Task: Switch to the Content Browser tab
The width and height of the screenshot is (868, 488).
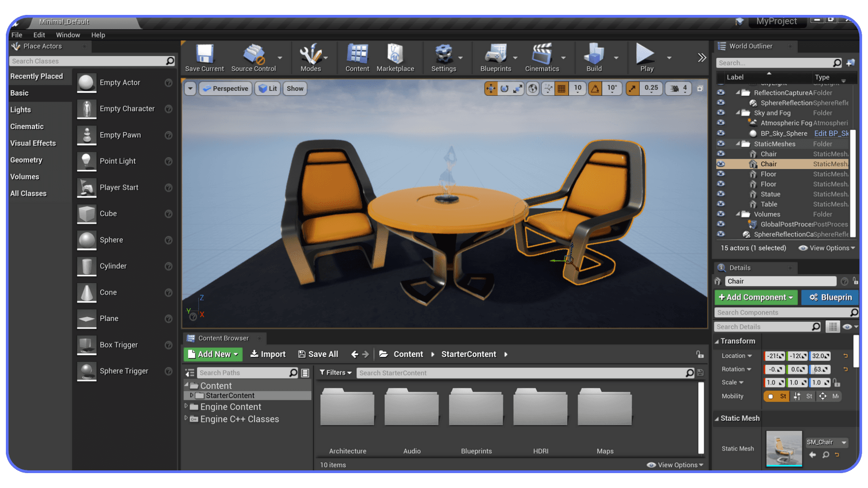Action: tap(223, 338)
